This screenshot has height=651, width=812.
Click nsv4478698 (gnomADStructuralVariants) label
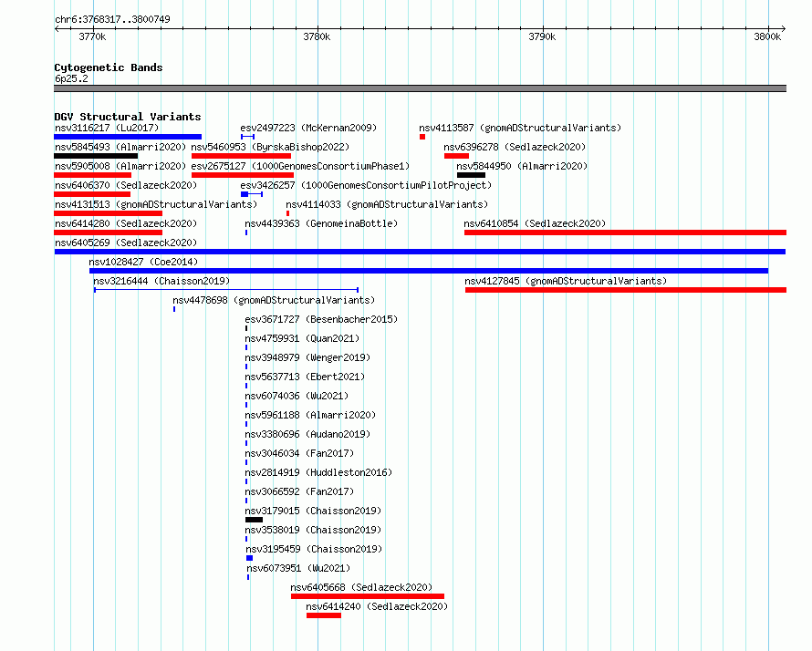tap(274, 300)
